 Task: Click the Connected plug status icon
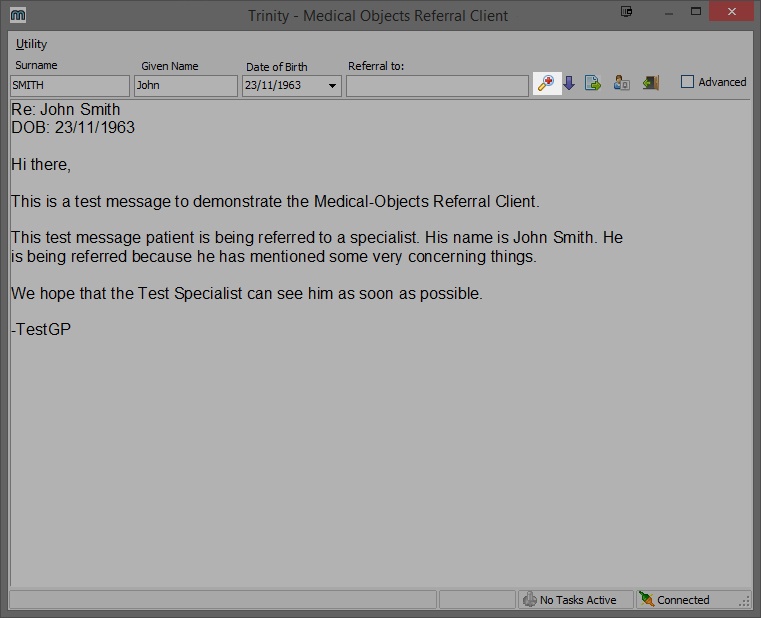click(646, 600)
